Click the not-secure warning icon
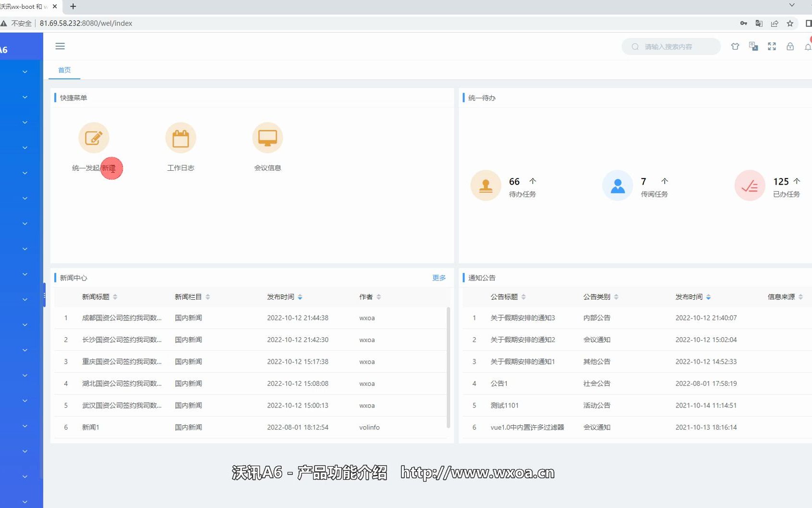Screen dimensions: 812x508 pyautogui.click(x=4, y=23)
